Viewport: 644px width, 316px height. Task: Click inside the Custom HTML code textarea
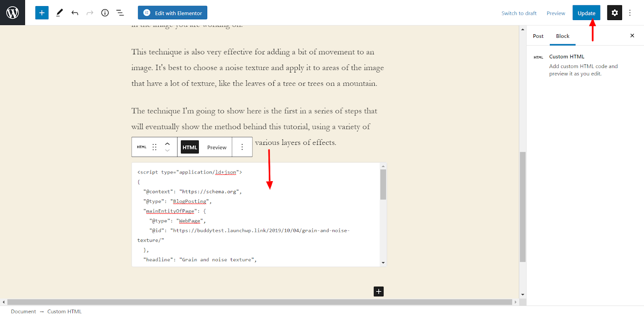[x=256, y=215]
